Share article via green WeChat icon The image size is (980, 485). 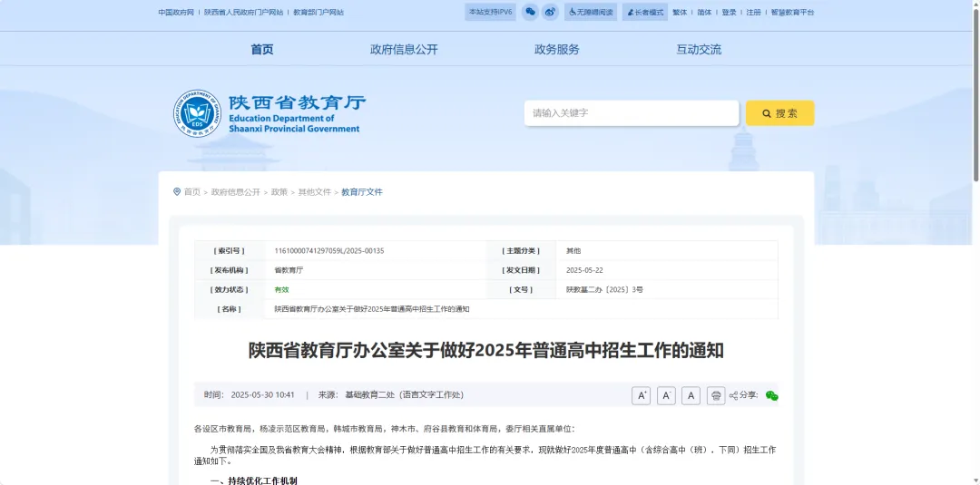772,396
